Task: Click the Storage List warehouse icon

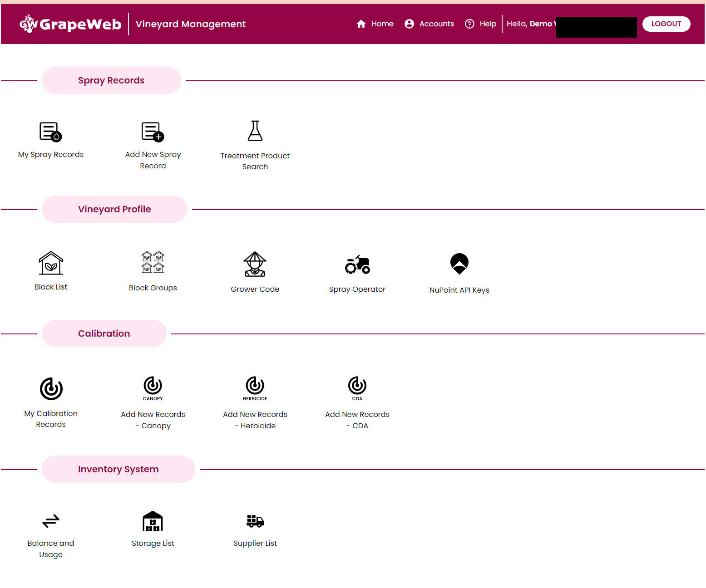Action: click(x=153, y=521)
